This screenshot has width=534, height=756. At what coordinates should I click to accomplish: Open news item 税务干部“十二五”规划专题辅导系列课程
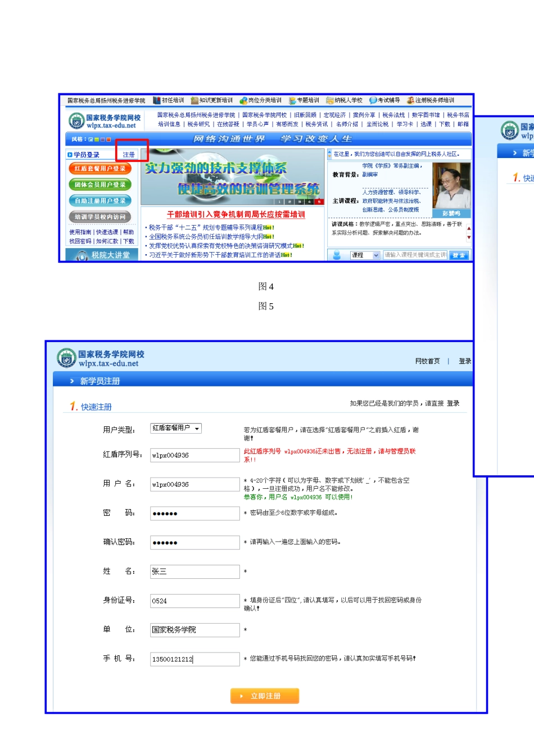pos(206,228)
